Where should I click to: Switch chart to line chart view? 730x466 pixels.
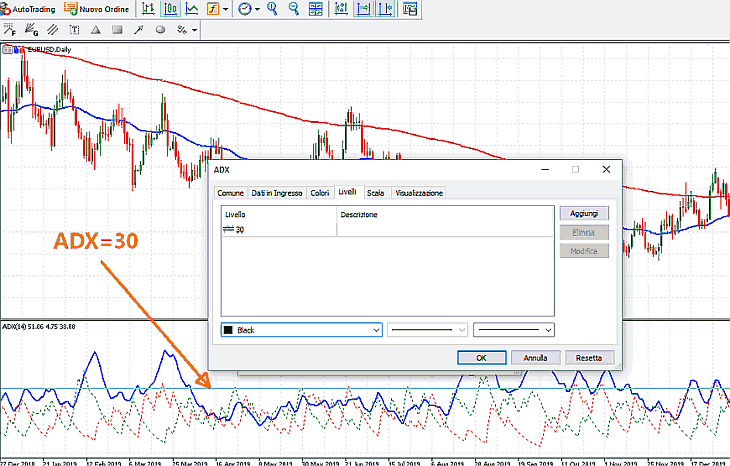[191, 9]
